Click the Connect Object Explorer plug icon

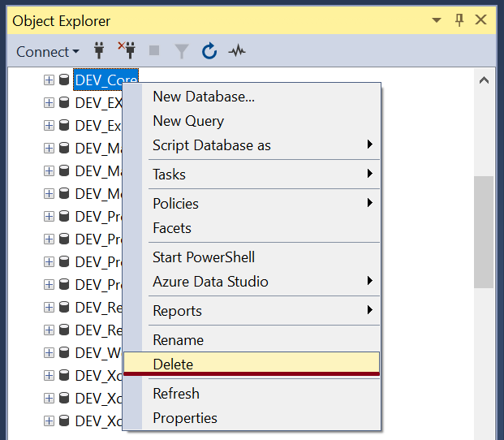pyautogui.click(x=100, y=51)
